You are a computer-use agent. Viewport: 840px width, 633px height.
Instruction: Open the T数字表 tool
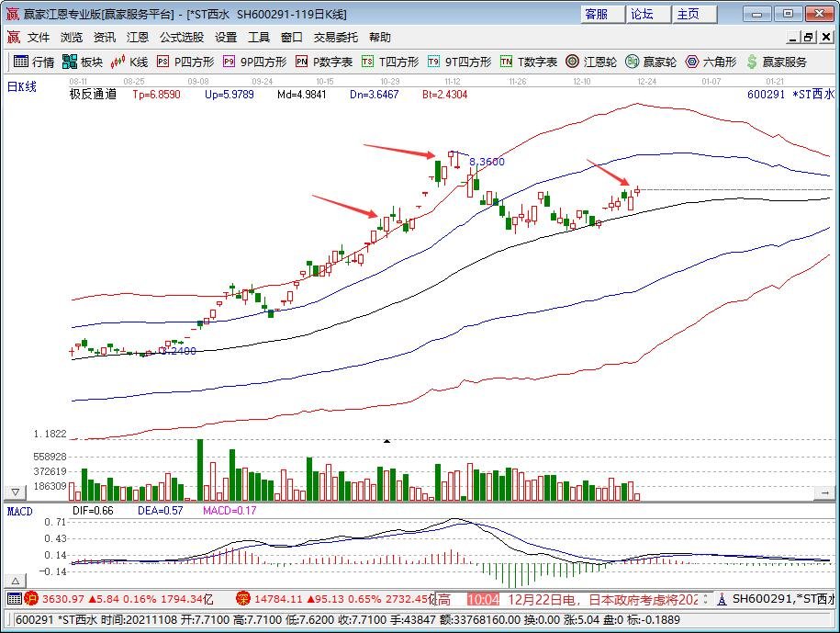pyautogui.click(x=529, y=62)
